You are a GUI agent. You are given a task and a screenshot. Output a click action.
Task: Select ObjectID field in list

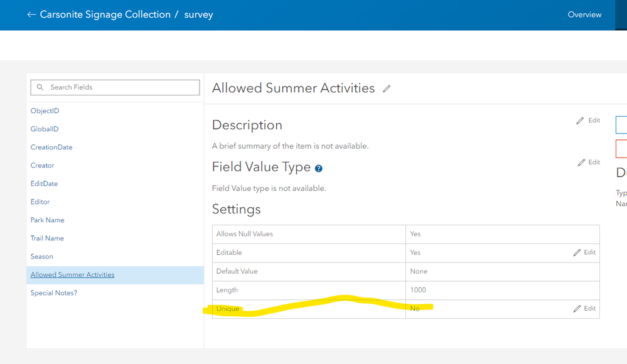coord(45,111)
